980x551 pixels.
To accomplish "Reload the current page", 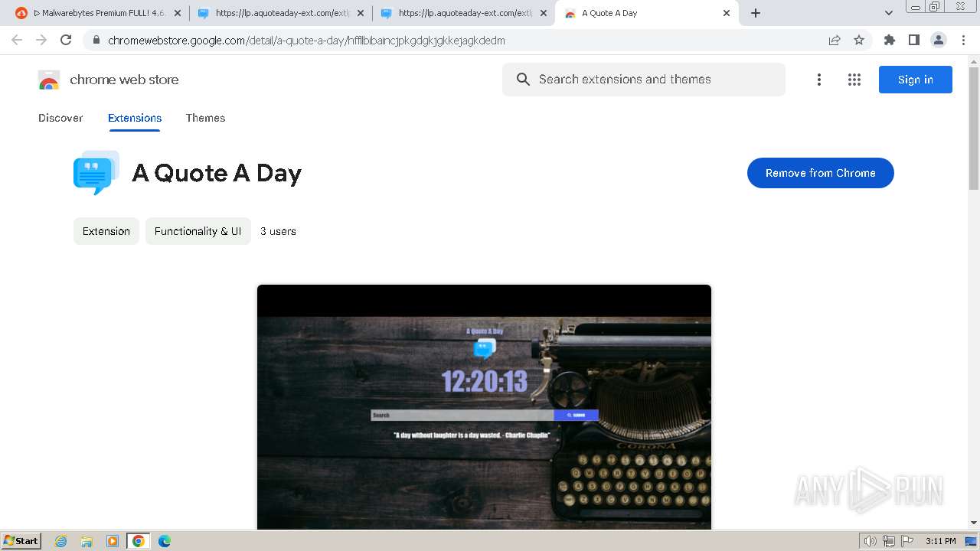I will tap(66, 41).
